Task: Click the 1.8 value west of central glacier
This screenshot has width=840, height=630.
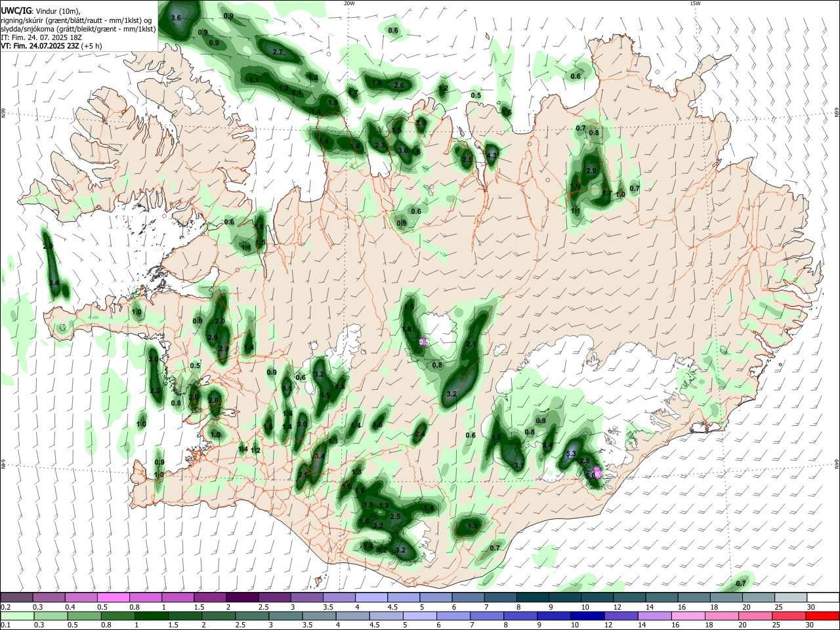Action: 407,329
